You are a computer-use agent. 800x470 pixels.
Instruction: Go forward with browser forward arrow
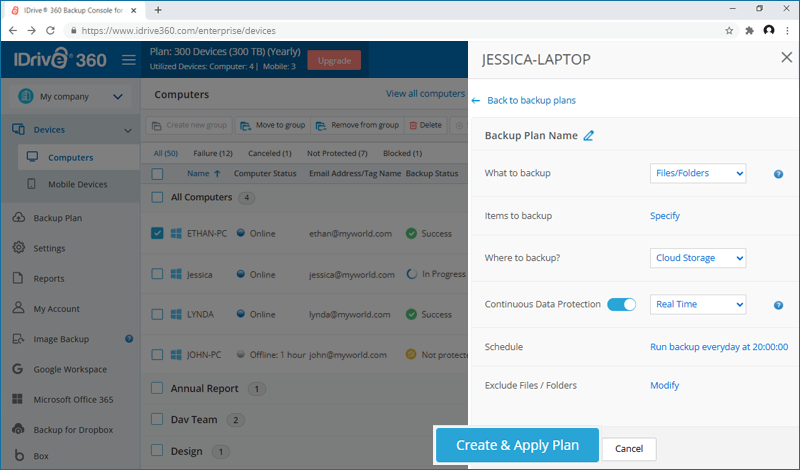click(x=31, y=31)
